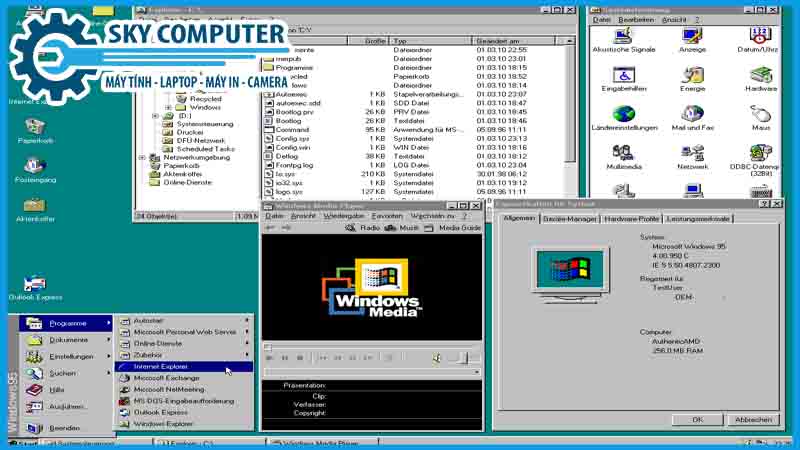Open the Multimedia control panel icon
This screenshot has width=800, height=450.
623,157
